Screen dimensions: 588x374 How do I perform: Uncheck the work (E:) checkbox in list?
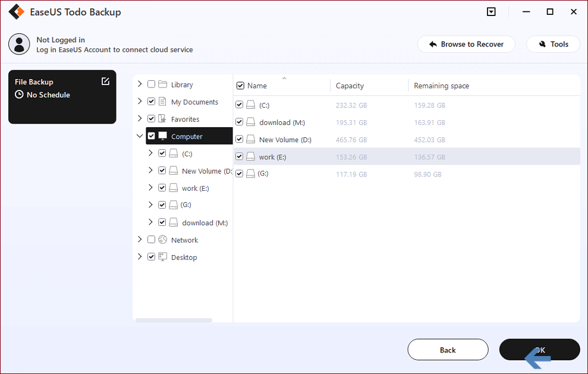(239, 156)
